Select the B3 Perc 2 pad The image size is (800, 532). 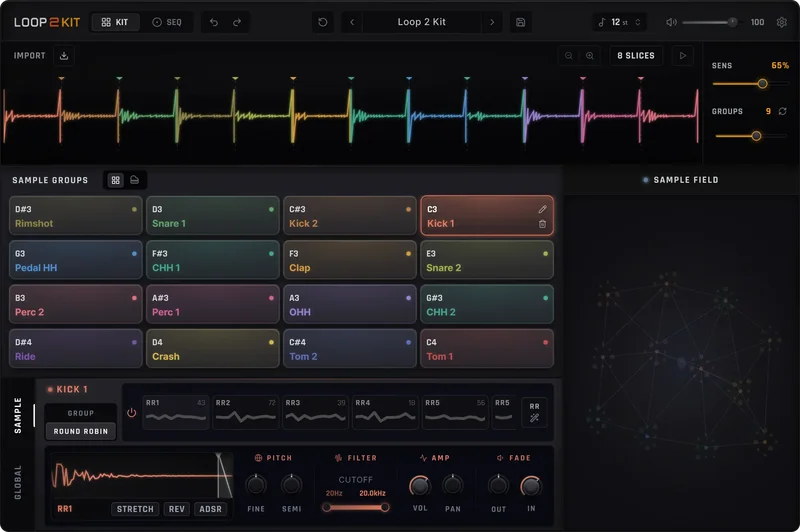pos(76,305)
